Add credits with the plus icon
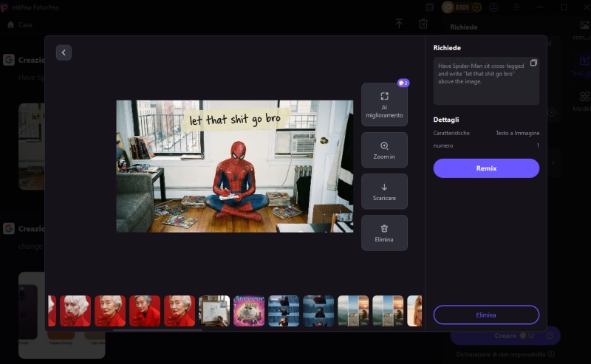The image size is (591, 364). (x=476, y=7)
